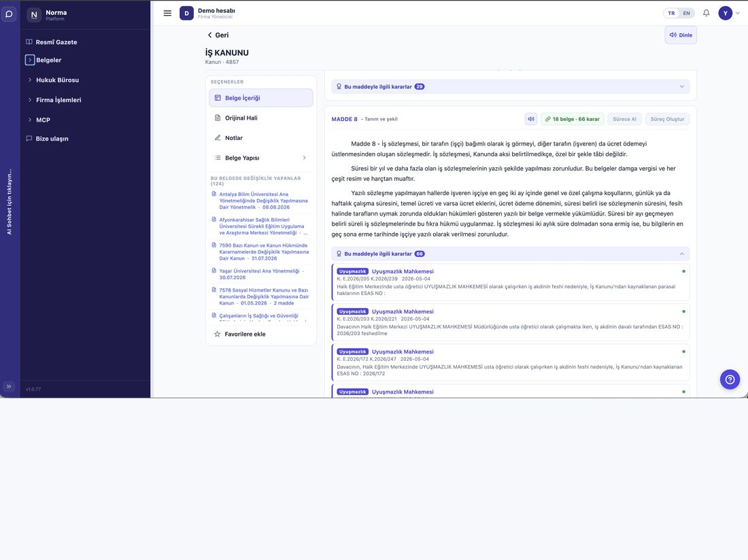Click the 18 belge · 66 karar badge
Screen dimensions: 748x560
coord(573,119)
